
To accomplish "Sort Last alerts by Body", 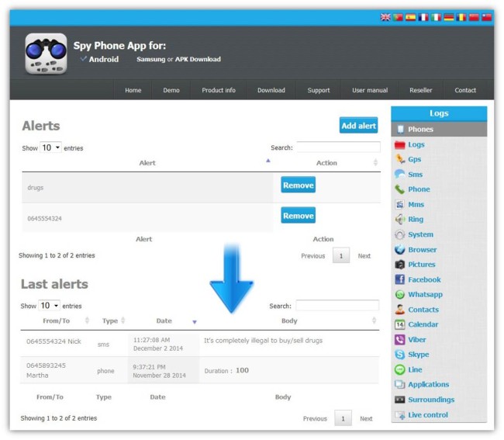I will [289, 320].
